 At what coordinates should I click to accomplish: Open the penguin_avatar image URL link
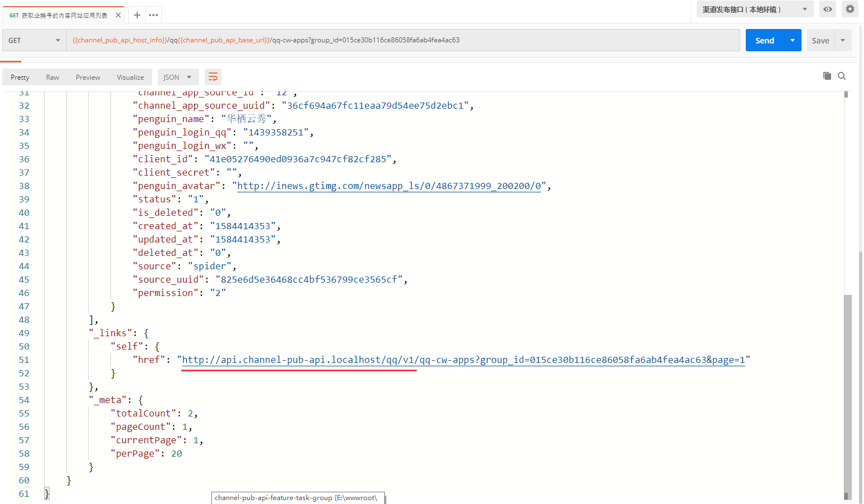[x=389, y=186]
